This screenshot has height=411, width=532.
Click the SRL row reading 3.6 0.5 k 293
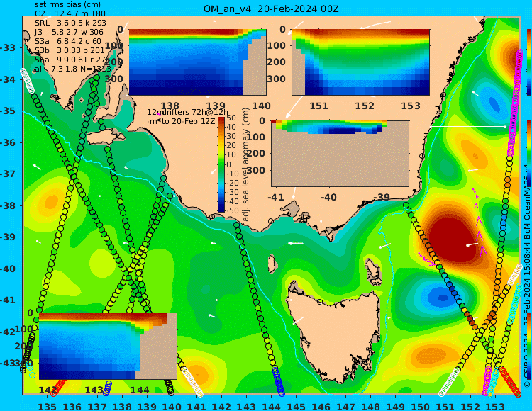pyautogui.click(x=70, y=23)
